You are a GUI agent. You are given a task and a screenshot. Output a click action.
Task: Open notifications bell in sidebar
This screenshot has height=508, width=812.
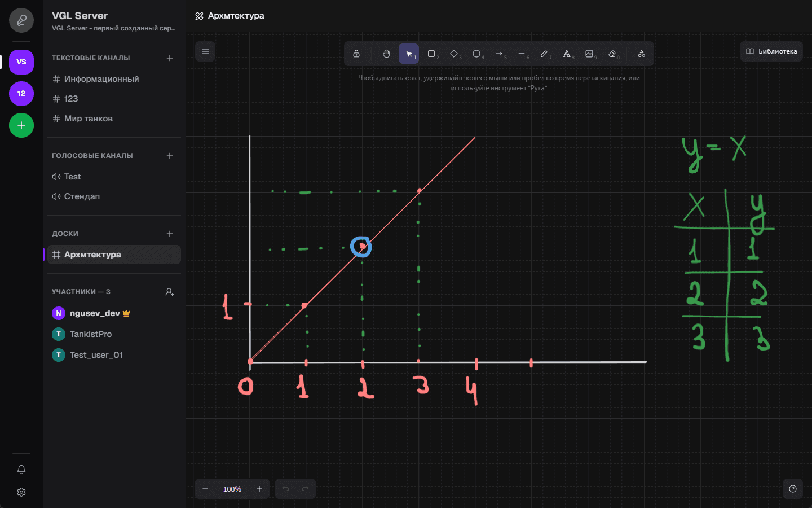[x=21, y=470]
